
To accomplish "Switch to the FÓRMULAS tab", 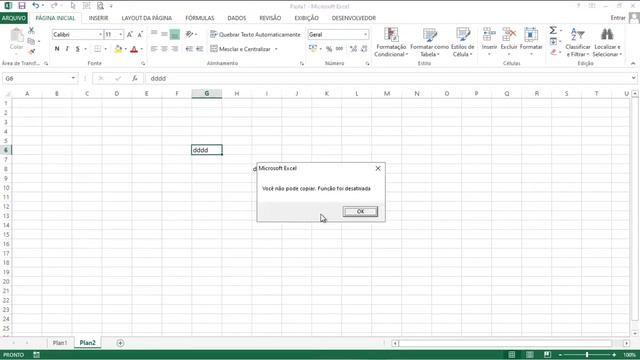I will pos(200,18).
